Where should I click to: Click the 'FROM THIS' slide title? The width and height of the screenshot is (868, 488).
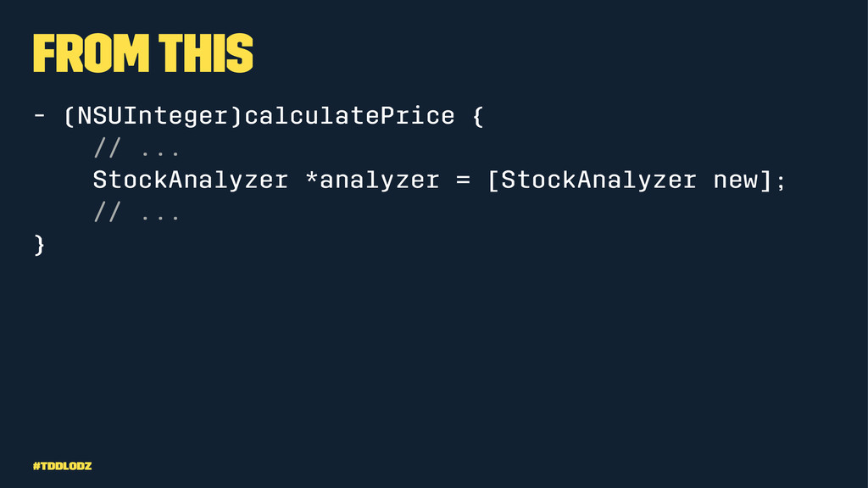pyautogui.click(x=142, y=53)
